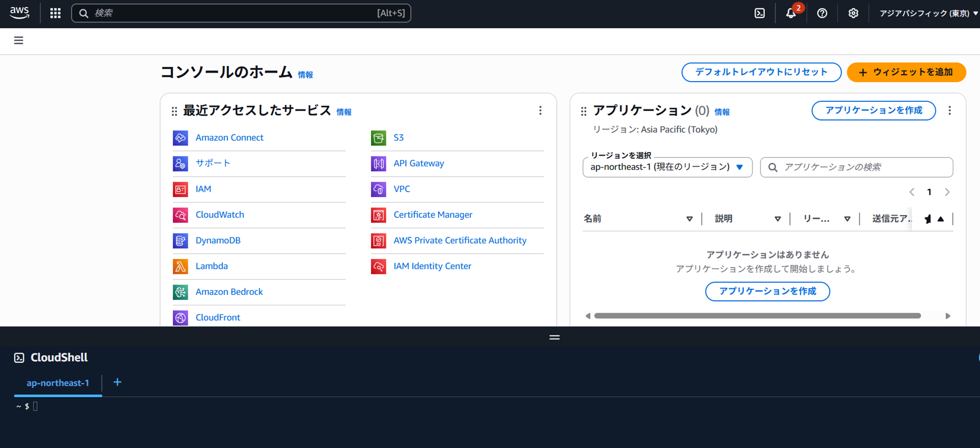Viewport: 980px width, 448px height.
Task: Open the help question mark icon
Action: click(x=822, y=13)
